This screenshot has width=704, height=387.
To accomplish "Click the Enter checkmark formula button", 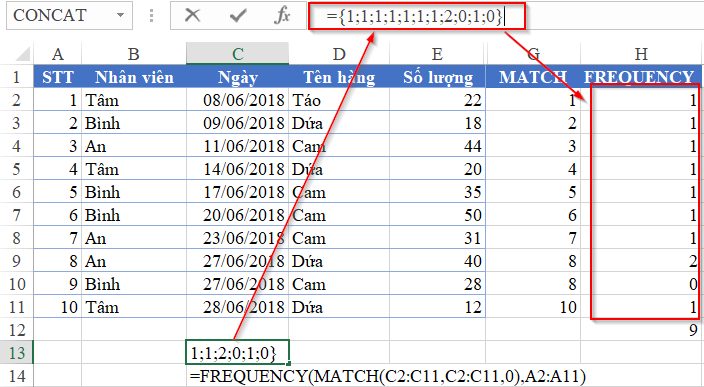I will click(238, 15).
